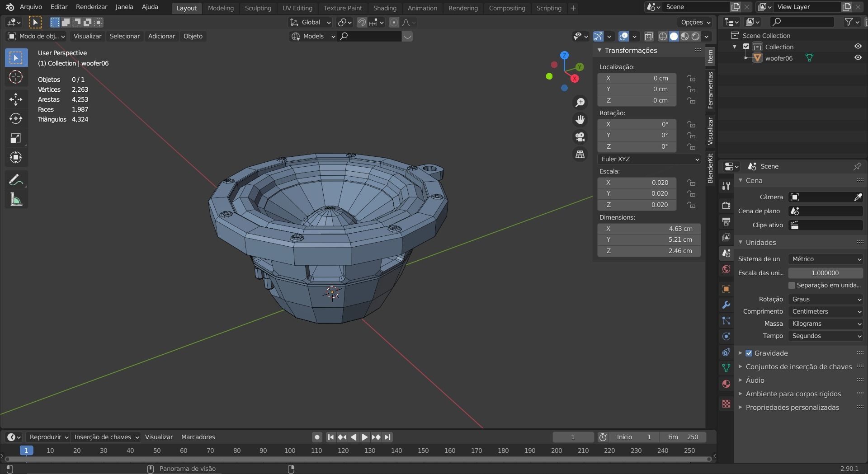Toggle the Rotation Z lock icon
This screenshot has width=868, height=474.
(691, 146)
